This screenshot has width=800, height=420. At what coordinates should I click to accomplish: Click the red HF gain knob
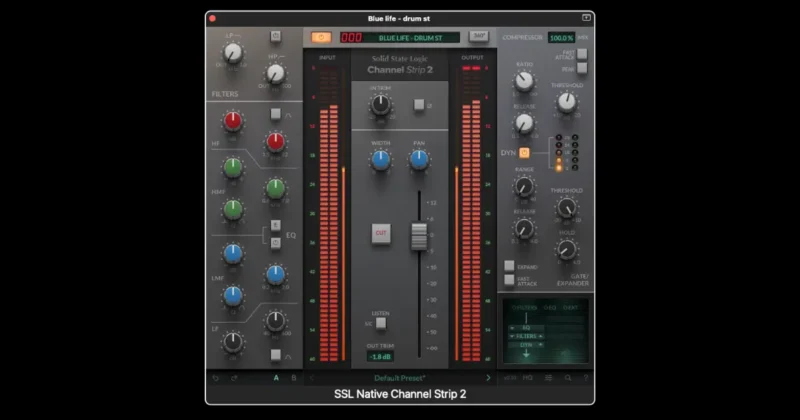pyautogui.click(x=233, y=120)
